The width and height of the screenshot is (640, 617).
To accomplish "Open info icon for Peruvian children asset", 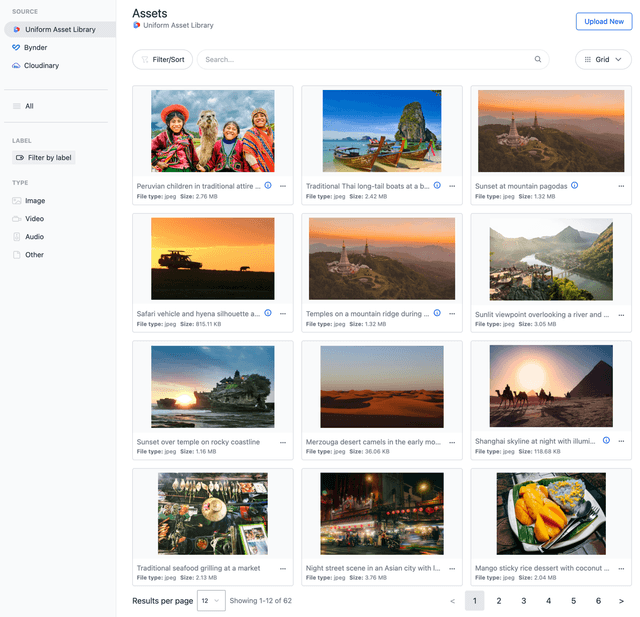I will click(268, 185).
